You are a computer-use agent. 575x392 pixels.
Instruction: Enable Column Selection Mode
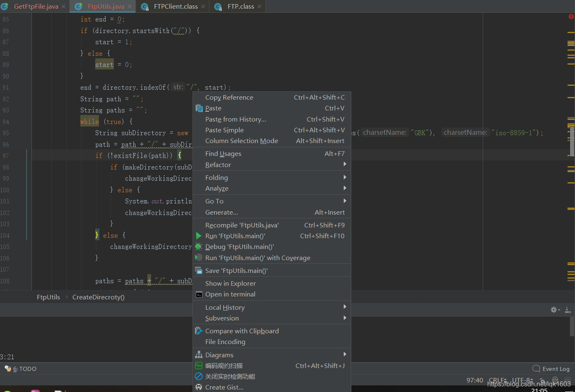click(241, 141)
